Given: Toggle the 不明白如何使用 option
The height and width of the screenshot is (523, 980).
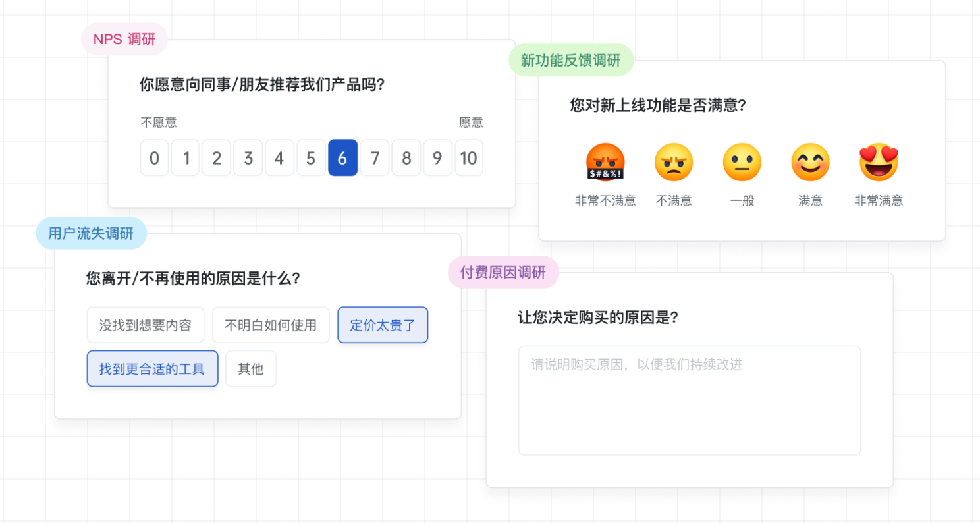Looking at the screenshot, I should coord(271,325).
